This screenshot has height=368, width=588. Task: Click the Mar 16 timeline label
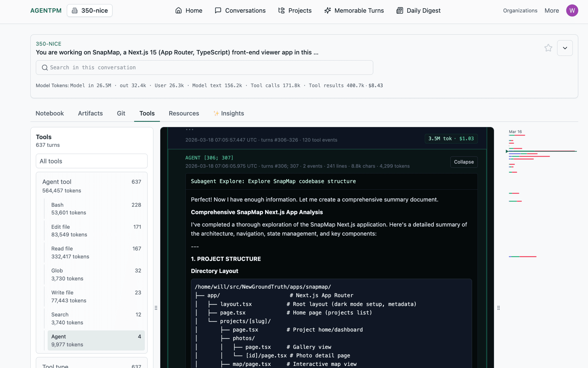click(515, 131)
